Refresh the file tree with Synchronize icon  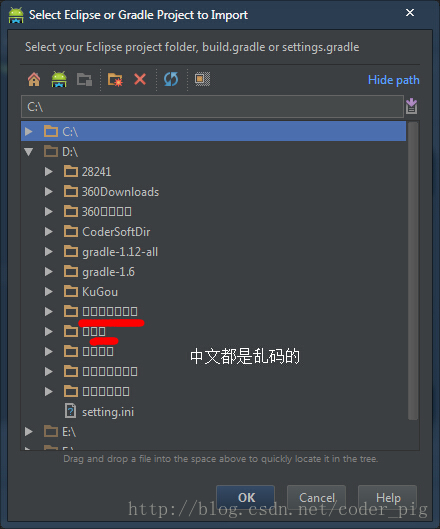[x=171, y=80]
